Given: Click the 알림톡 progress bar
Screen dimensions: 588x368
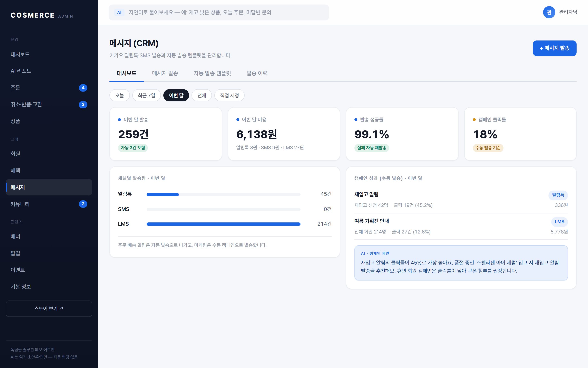Looking at the screenshot, I should (223, 195).
